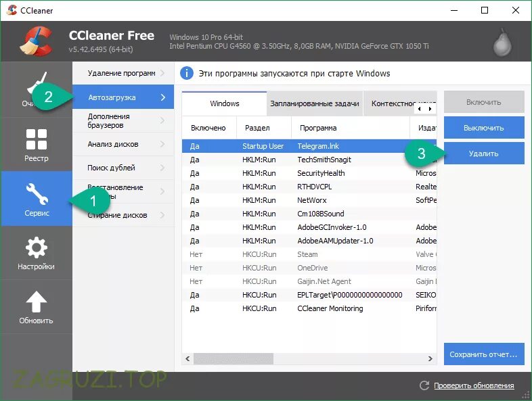532x401 pixels.
Task: Maximize the CCleaner window
Action: (485, 10)
